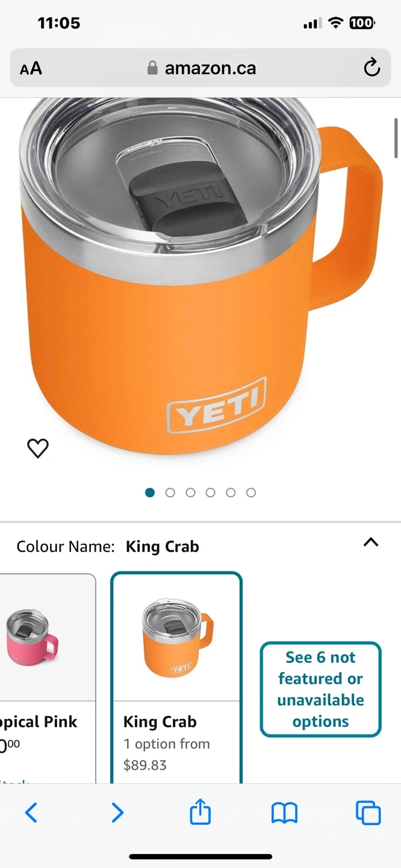Tap the amazon.ca address field
Viewport: 401px width, 868px height.
pyautogui.click(x=200, y=68)
